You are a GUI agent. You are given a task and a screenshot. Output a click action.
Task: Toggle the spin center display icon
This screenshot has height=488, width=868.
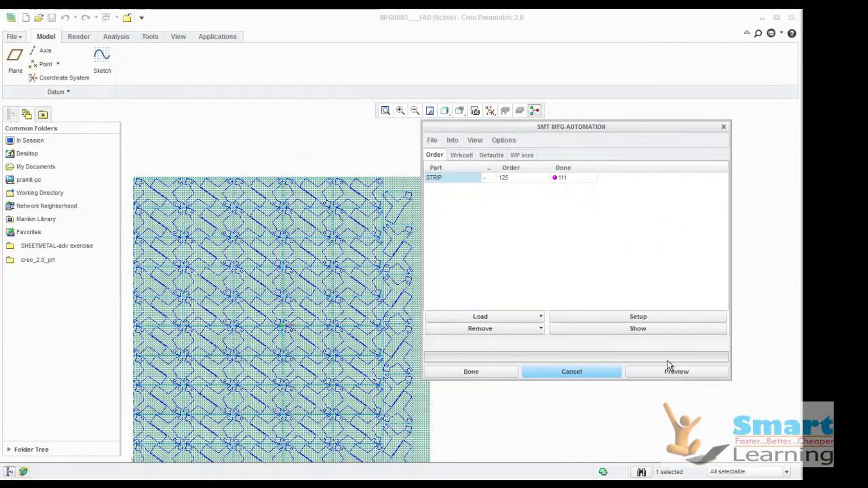click(x=534, y=111)
